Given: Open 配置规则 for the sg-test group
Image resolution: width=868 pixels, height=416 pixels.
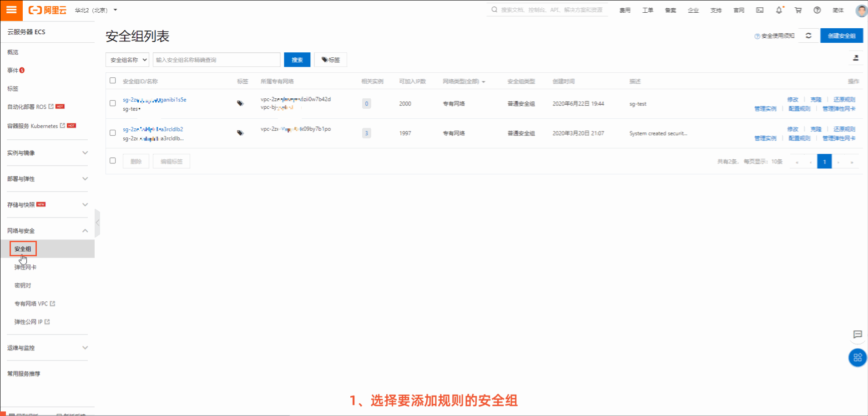Looking at the screenshot, I should (799, 108).
